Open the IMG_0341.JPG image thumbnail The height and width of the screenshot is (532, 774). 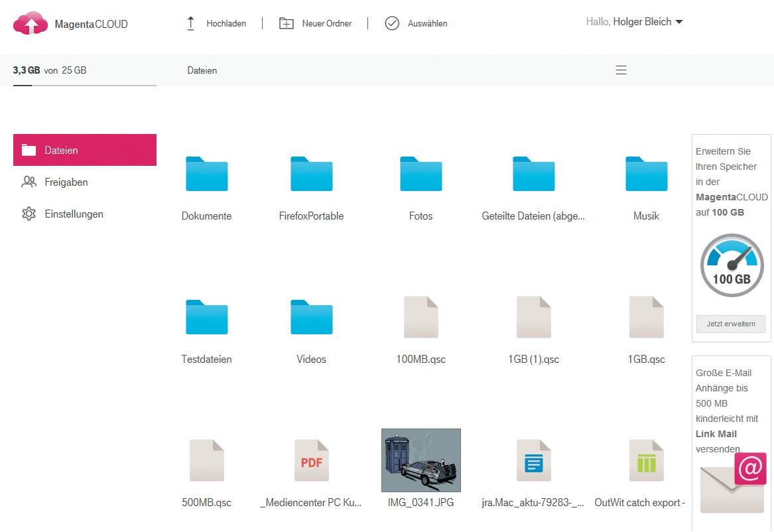[x=421, y=460]
